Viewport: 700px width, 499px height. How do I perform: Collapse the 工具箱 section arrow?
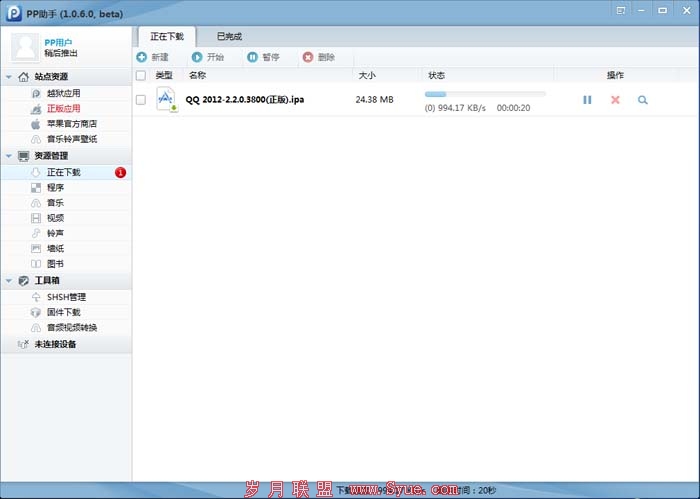pos(8,280)
